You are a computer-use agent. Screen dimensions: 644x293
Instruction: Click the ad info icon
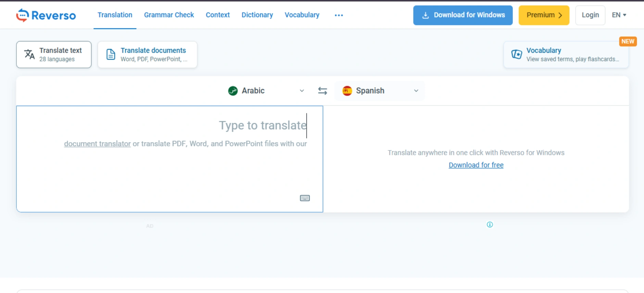click(x=490, y=224)
